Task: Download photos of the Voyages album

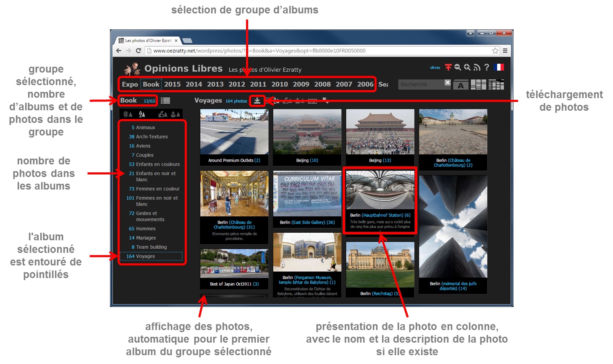Action: pos(257,101)
